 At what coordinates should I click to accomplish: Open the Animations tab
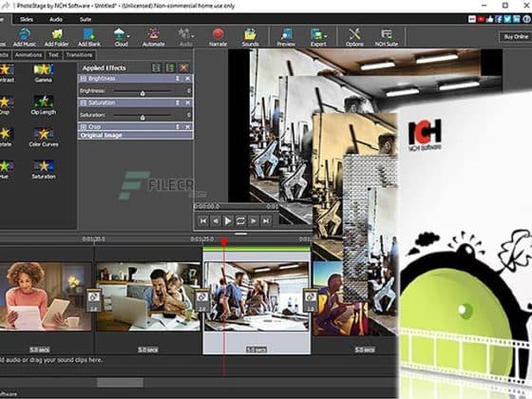tap(28, 55)
